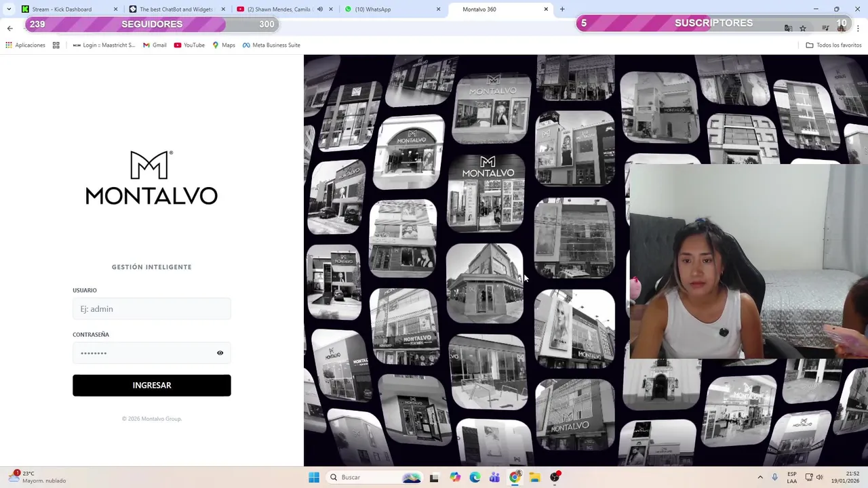Open File Explorer from taskbar
Screen dimensions: 868x488
(534, 477)
